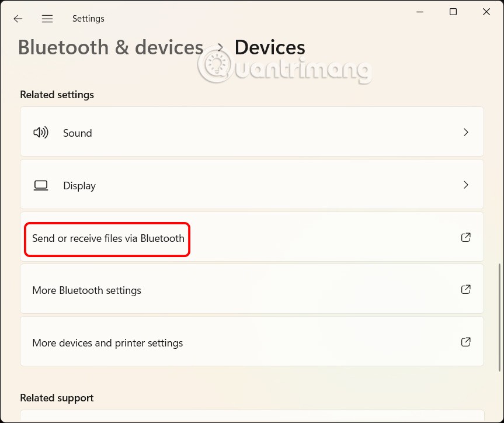Click the vertical scrollbar thumb
The width and height of the screenshot is (504, 423).
(499, 317)
